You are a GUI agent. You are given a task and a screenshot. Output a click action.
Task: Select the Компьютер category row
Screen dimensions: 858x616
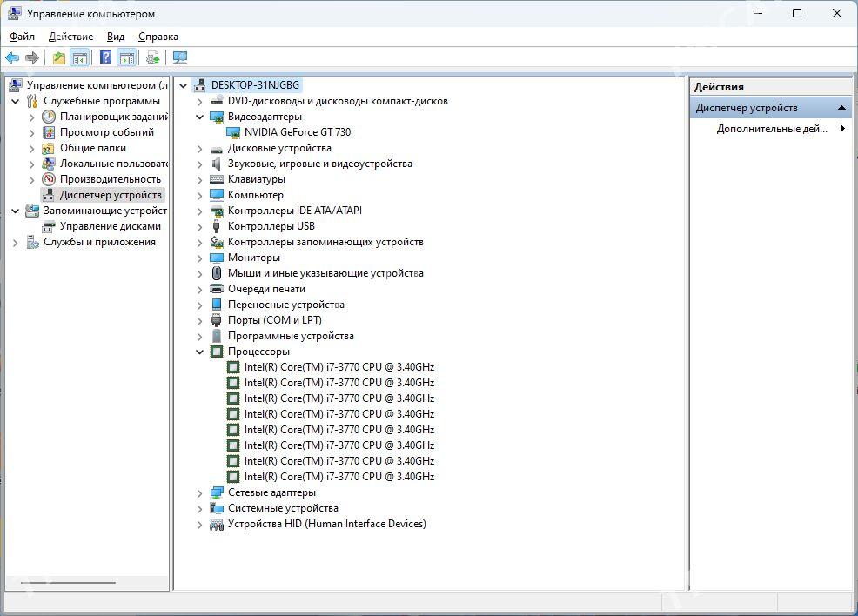click(x=256, y=195)
